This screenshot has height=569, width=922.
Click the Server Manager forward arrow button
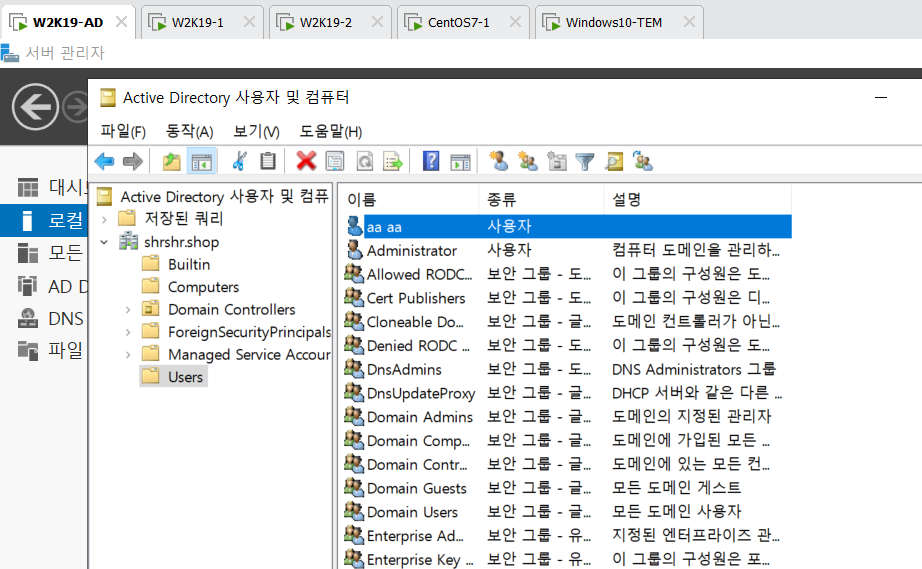76,107
